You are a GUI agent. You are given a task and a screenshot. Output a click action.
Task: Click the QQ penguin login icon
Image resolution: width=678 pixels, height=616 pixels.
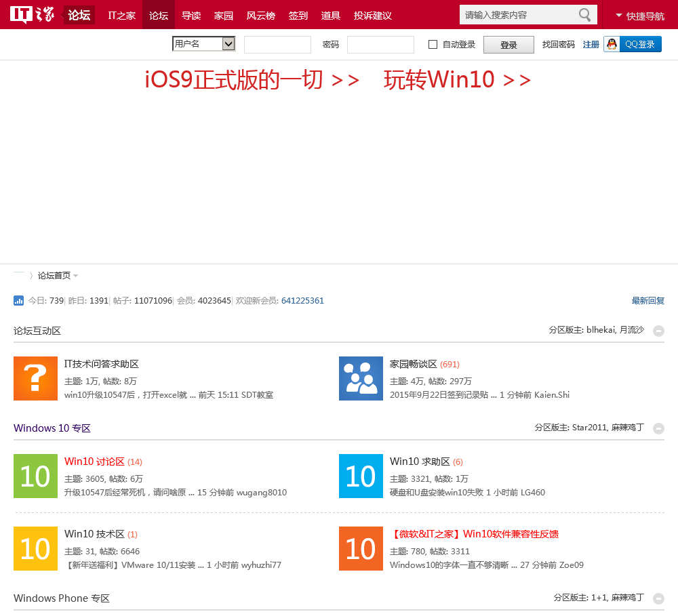pos(612,44)
